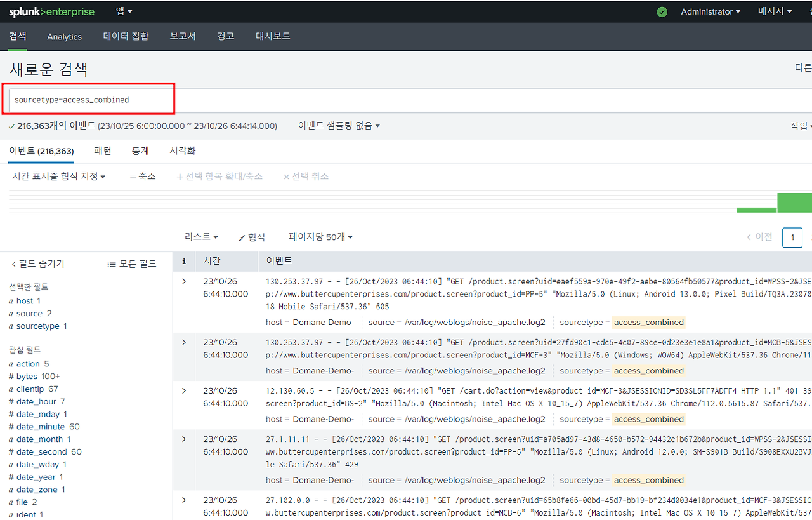This screenshot has height=520, width=812.
Task: Switch to the 패턴 tab
Action: point(103,150)
